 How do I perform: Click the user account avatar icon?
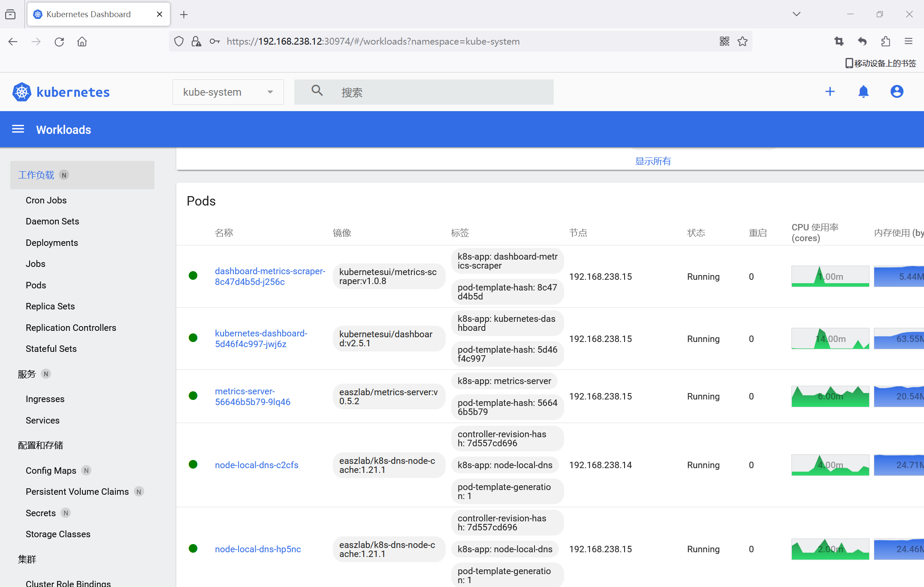pyautogui.click(x=897, y=92)
